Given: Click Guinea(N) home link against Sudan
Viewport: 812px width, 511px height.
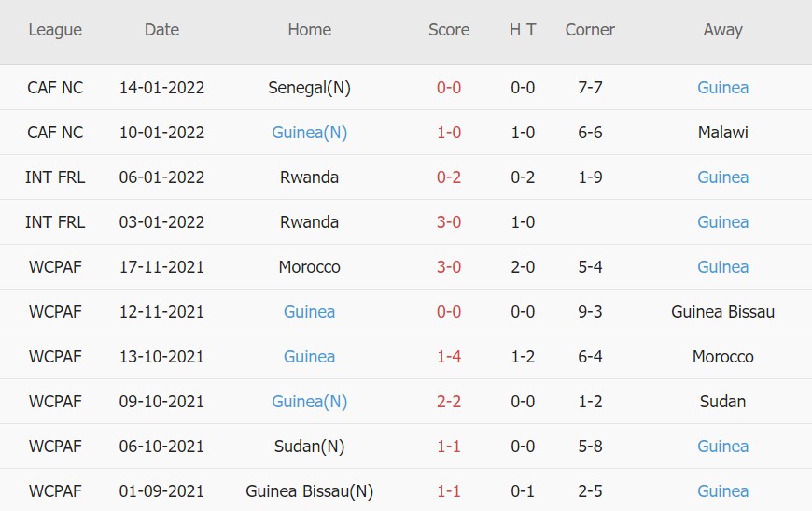Looking at the screenshot, I should (x=309, y=402).
